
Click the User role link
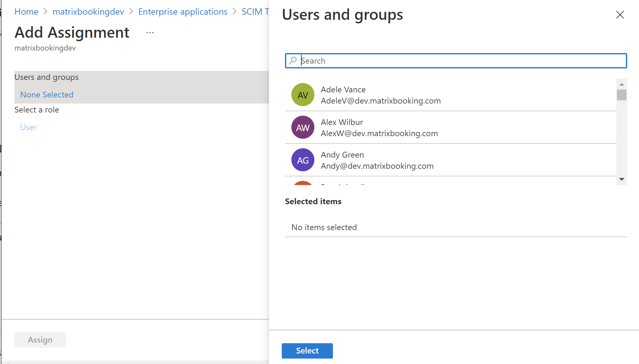click(x=28, y=127)
